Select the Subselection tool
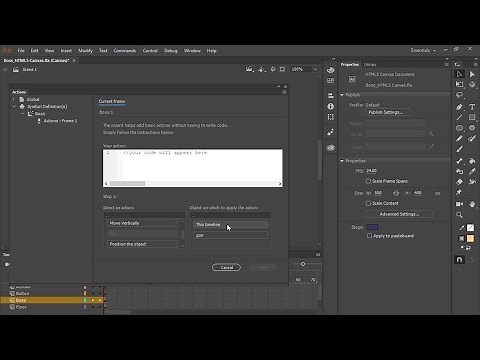 (472, 74)
